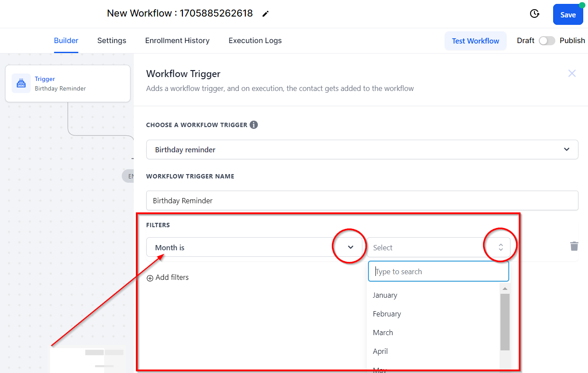The image size is (588, 373).
Task: Toggle the Draft/Publish switch
Action: [547, 40]
